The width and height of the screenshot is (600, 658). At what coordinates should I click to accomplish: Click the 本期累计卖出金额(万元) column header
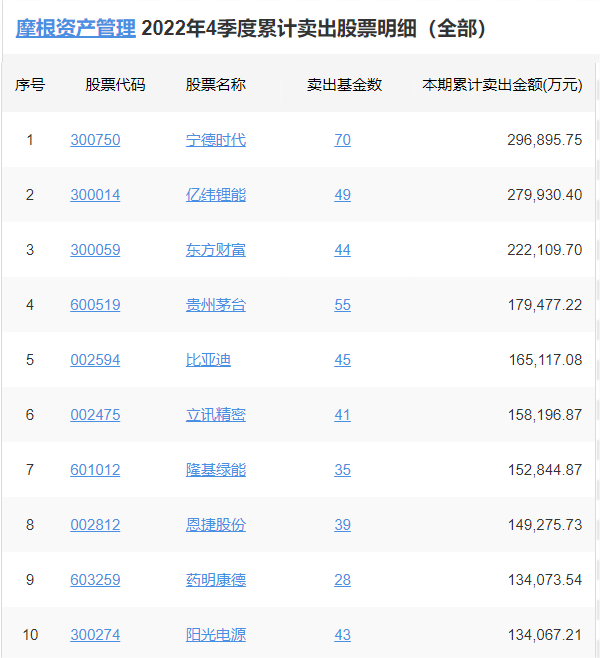[x=502, y=85]
